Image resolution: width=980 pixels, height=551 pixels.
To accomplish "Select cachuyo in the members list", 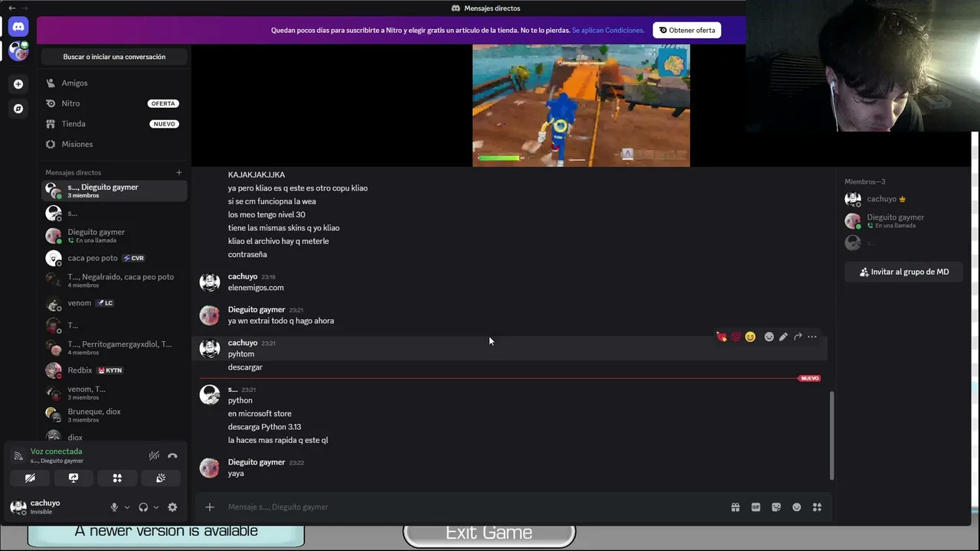I will pyautogui.click(x=904, y=199).
